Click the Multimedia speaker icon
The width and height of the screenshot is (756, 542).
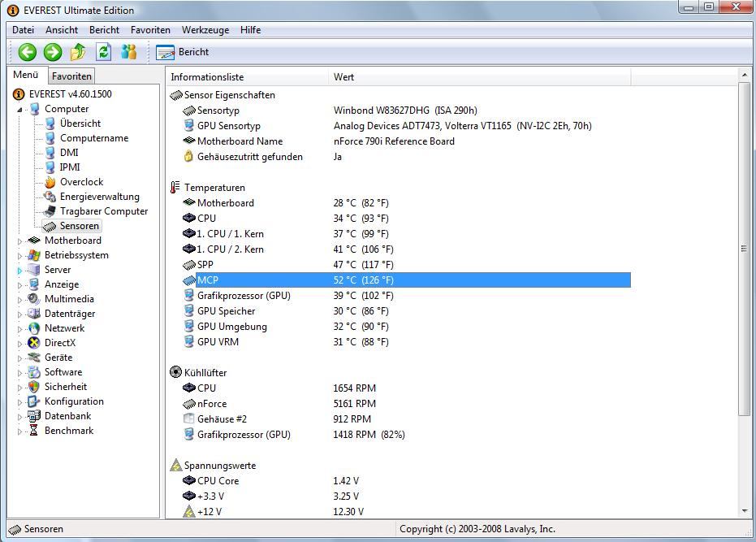coord(34,299)
